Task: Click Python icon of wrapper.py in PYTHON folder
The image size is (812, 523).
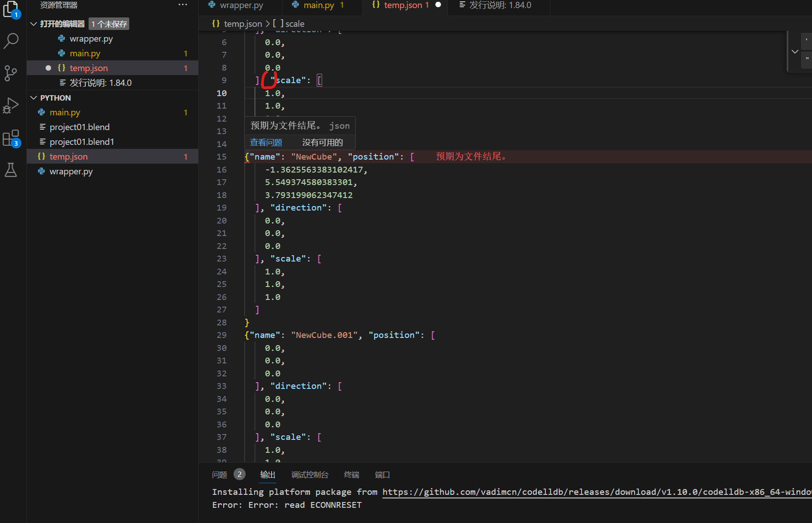Action: coord(42,171)
